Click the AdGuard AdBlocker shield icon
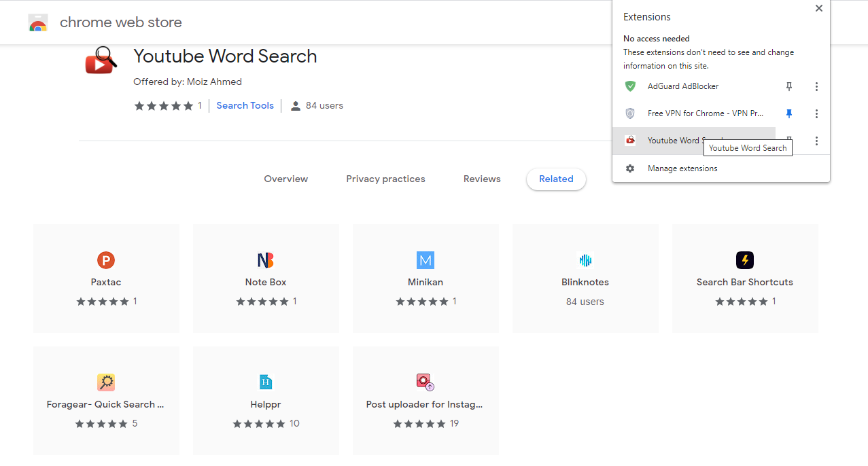 pyautogui.click(x=630, y=86)
